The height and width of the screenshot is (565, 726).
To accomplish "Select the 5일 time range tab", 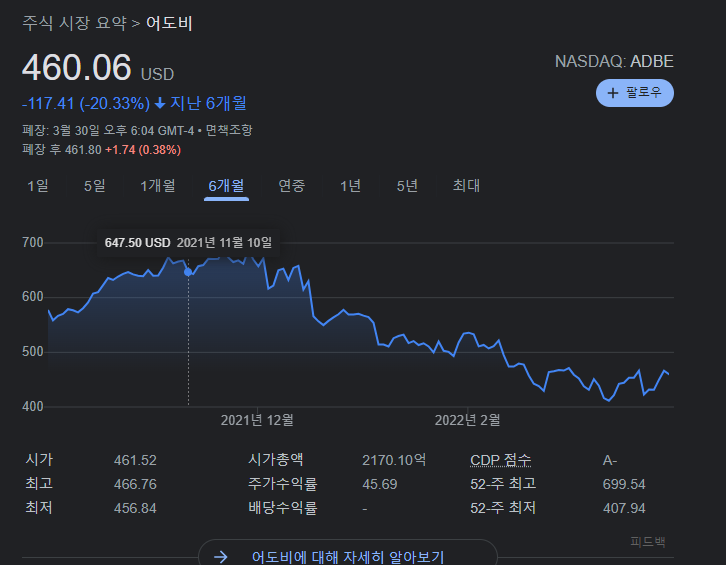I will click(x=95, y=186).
